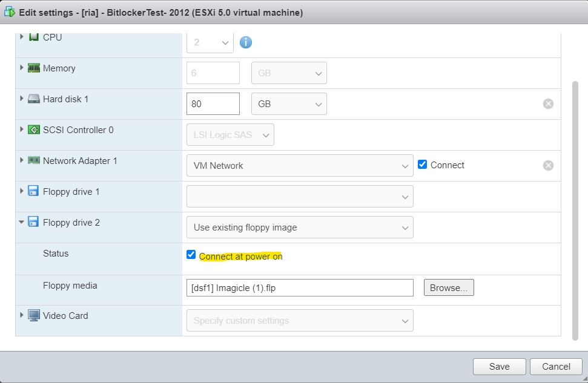Save the virtual machine settings

click(x=499, y=367)
